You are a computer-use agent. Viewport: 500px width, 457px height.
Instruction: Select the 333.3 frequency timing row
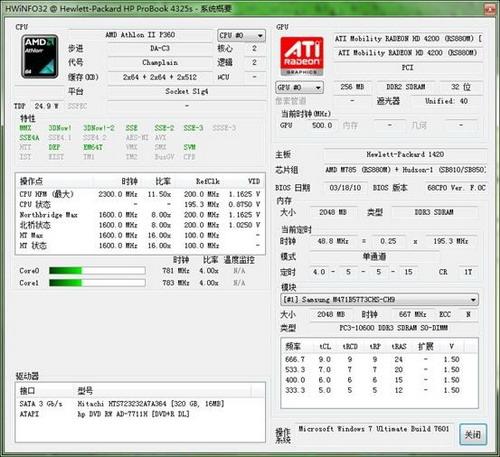pos(379,390)
